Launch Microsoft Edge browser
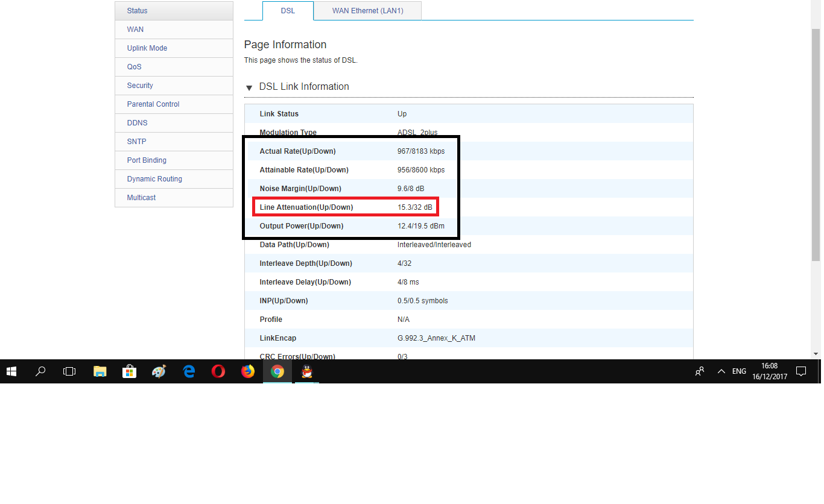The image size is (824, 504). [189, 371]
